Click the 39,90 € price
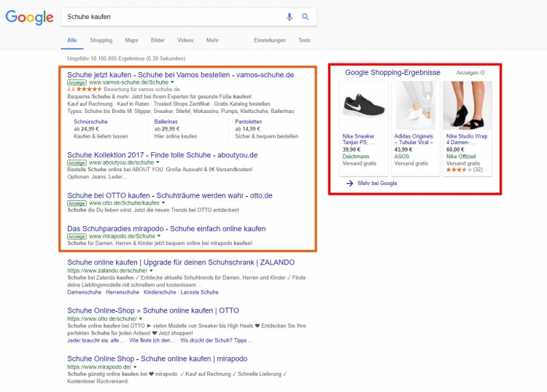This screenshot has width=547, height=392. [351, 149]
